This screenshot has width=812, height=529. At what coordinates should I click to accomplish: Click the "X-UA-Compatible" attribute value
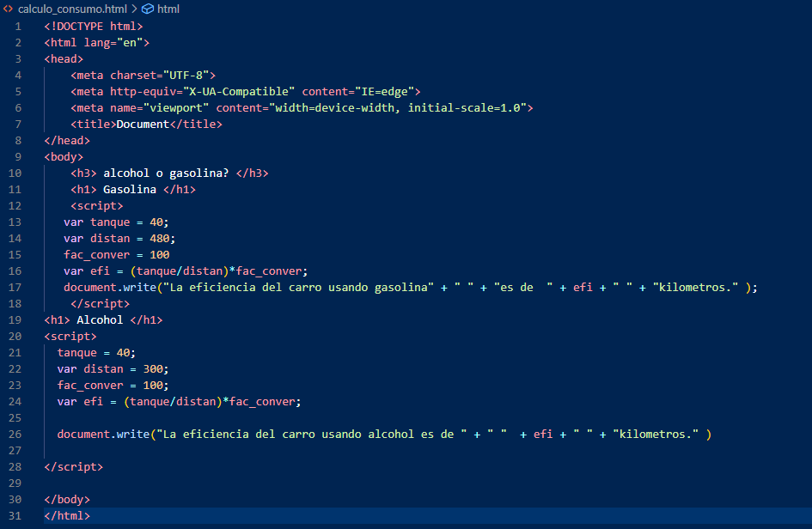239,92
